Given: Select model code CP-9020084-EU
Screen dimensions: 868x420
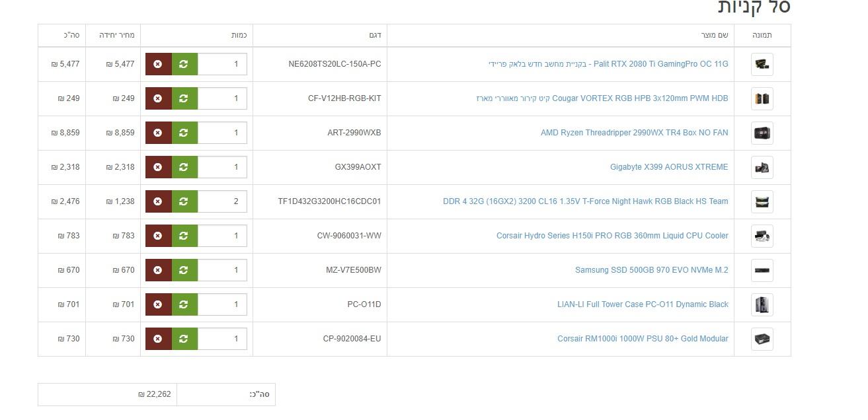Looking at the screenshot, I should 352,339.
